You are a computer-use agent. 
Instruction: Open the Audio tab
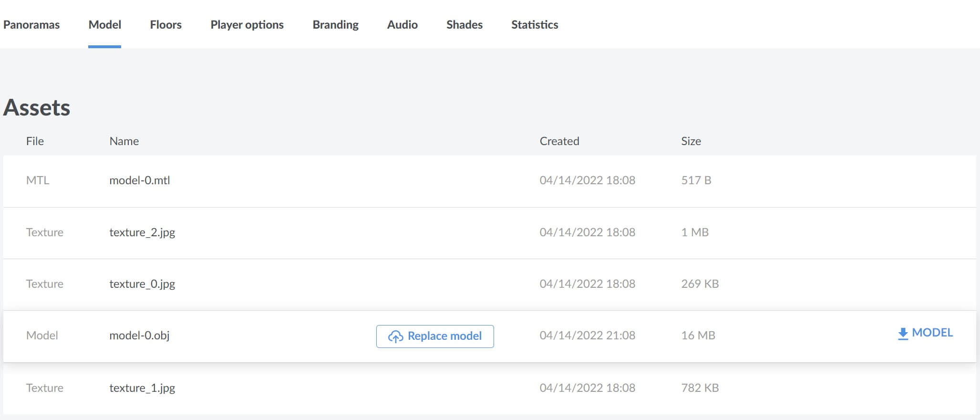(402, 25)
